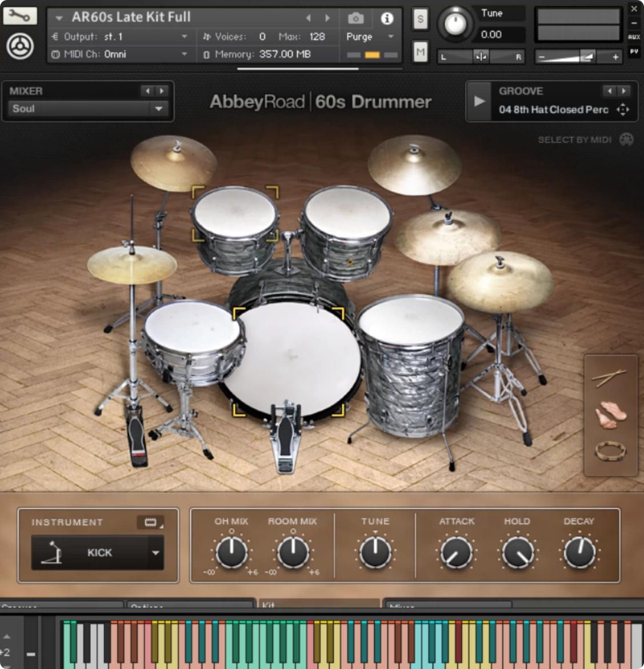Switch to the Kit tab
This screenshot has width=644, height=669.
pos(319,604)
